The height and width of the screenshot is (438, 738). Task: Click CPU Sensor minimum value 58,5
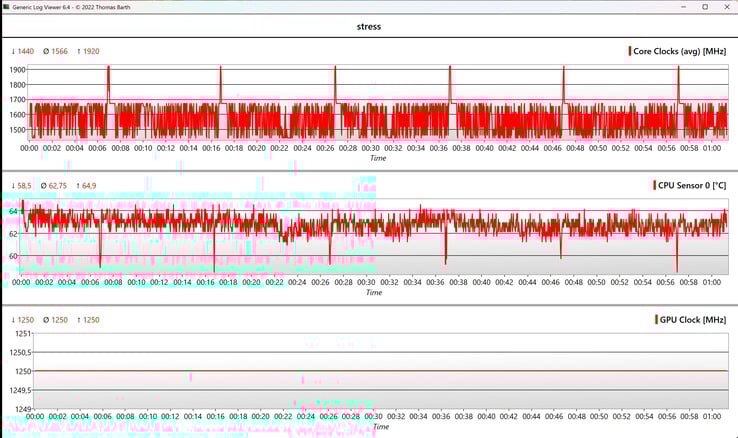22,186
